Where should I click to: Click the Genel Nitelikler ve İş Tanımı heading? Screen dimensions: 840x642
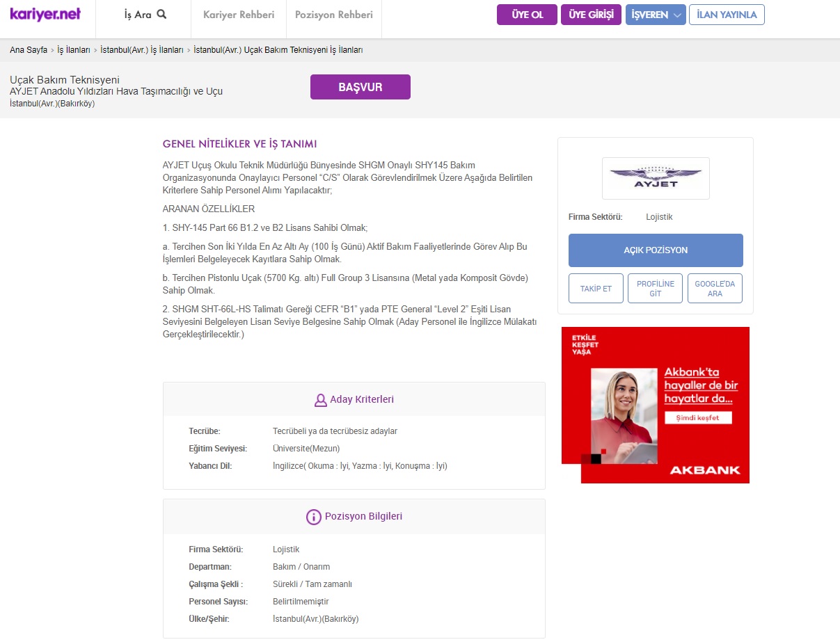point(239,144)
